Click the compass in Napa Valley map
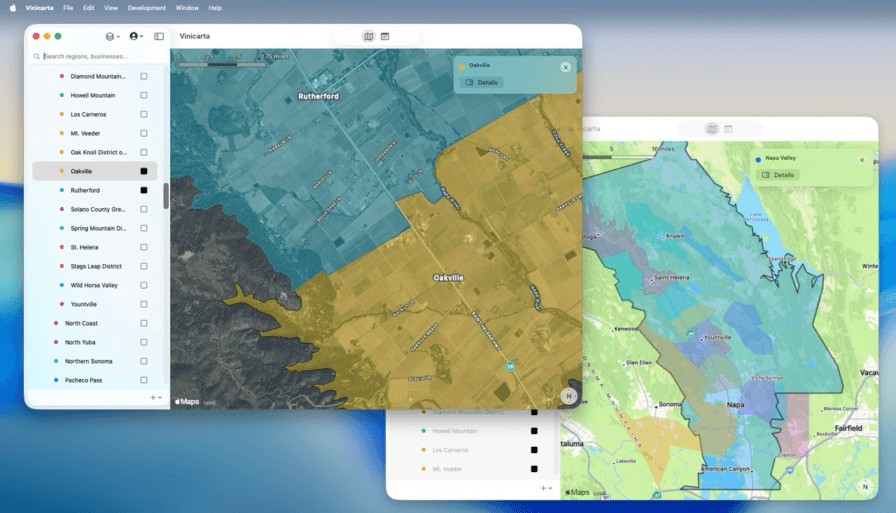896x513 pixels. pos(865,487)
